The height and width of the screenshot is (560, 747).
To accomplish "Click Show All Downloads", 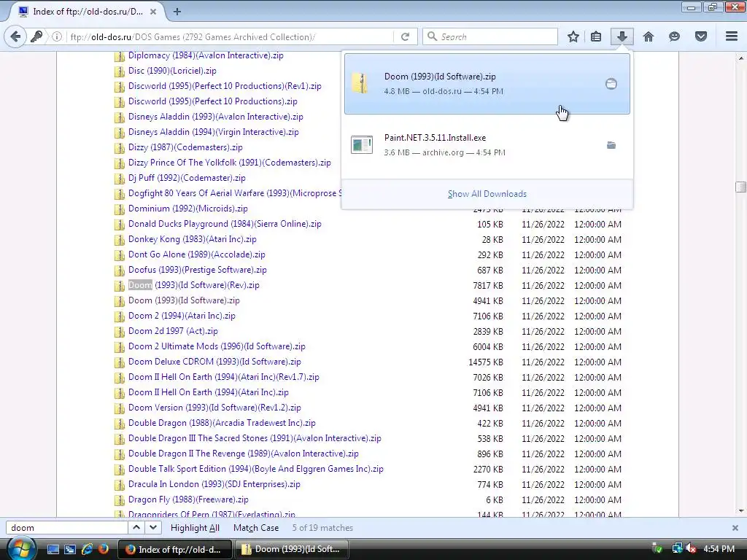I will pyautogui.click(x=487, y=194).
